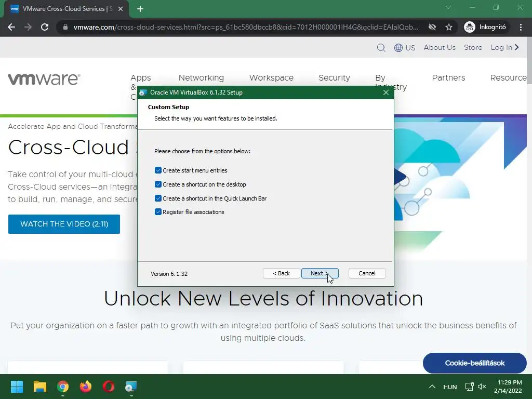The width and height of the screenshot is (532, 399).
Task: Click the muted volume tray icon
Action: [482, 387]
